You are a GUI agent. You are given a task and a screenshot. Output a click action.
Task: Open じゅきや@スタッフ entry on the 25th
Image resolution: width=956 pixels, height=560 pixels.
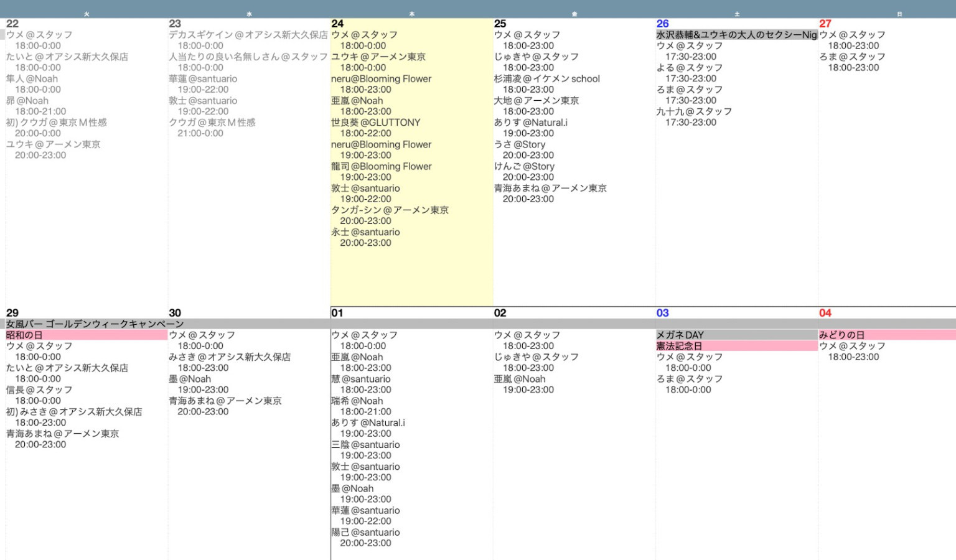[x=537, y=57]
